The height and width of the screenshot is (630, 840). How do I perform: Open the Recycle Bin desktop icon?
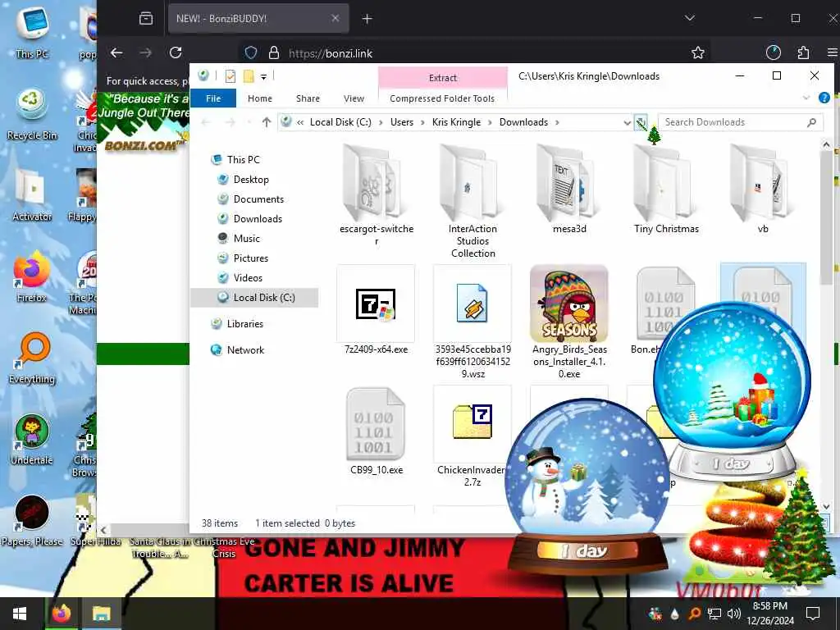(x=32, y=115)
